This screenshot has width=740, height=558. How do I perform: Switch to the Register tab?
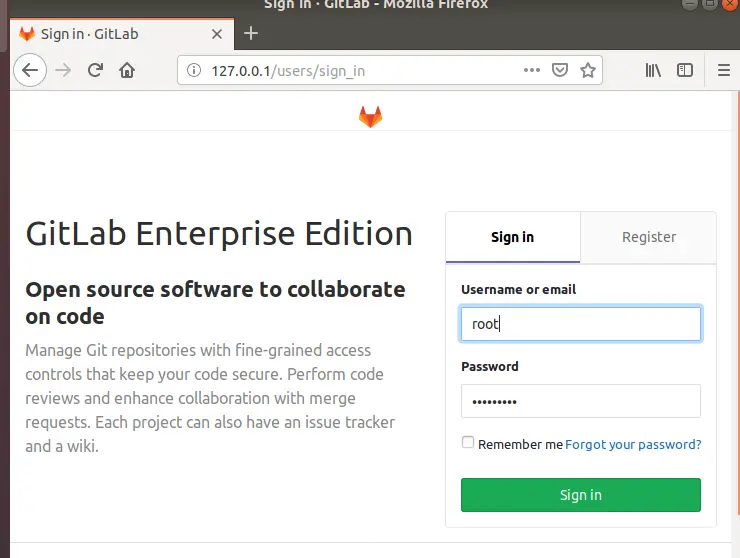tap(648, 237)
